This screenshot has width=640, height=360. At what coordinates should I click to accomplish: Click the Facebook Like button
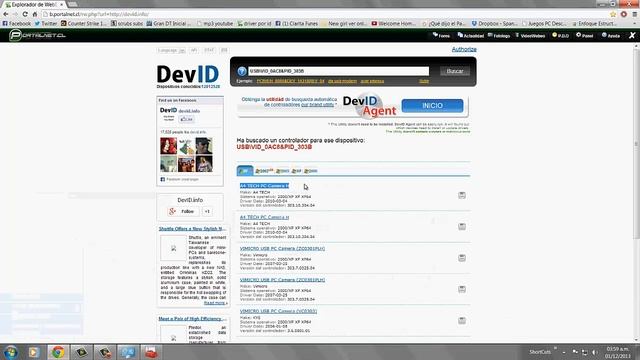tap(186, 119)
